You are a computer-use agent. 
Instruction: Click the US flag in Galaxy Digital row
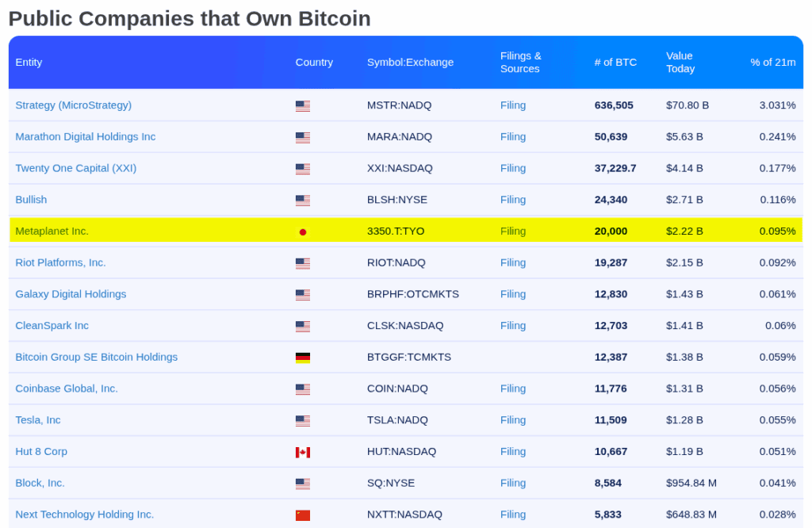pyautogui.click(x=303, y=295)
